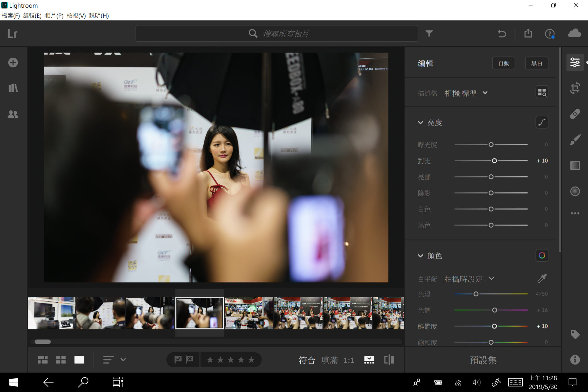Image resolution: width=588 pixels, height=392 pixels.
Task: Open the 編輯(E) menu
Action: 32,16
